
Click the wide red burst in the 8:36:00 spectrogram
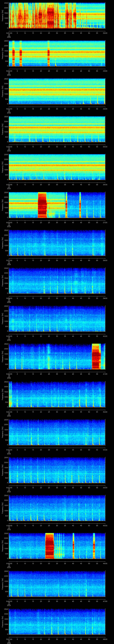[42, 205]
